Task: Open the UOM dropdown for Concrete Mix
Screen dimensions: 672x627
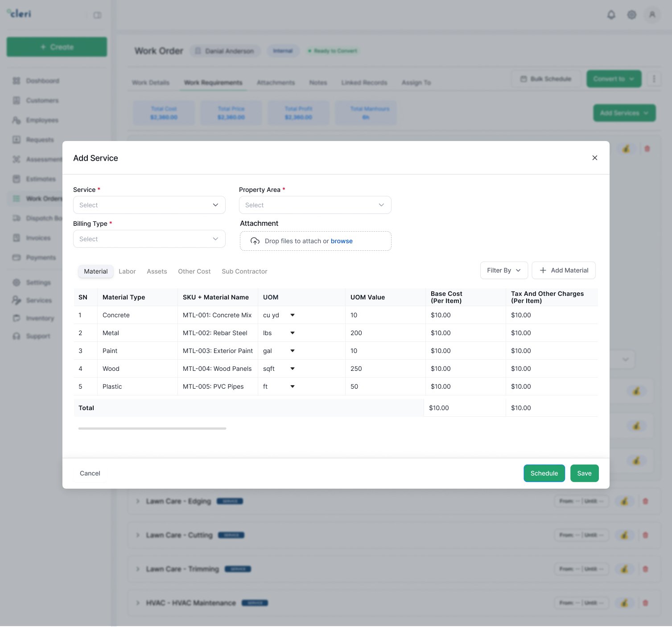Action: [x=292, y=315]
